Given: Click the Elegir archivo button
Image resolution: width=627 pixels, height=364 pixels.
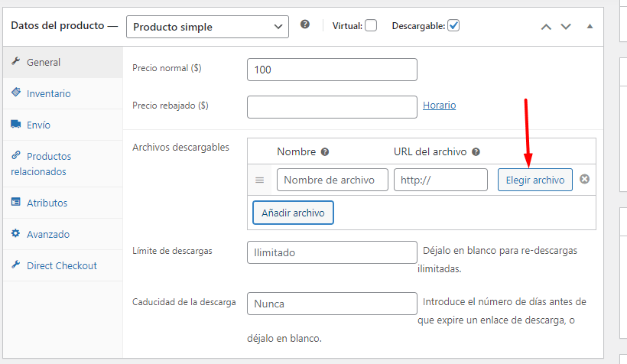Looking at the screenshot, I should coord(535,180).
